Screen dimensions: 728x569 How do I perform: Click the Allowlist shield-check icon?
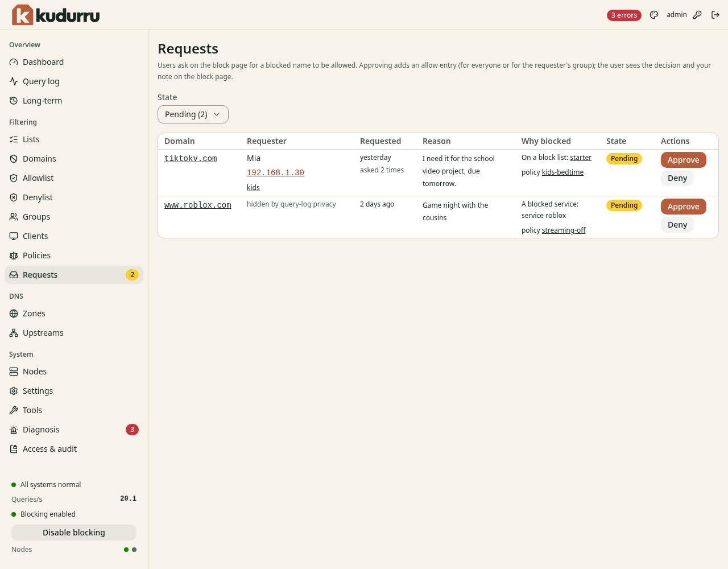pyautogui.click(x=14, y=178)
